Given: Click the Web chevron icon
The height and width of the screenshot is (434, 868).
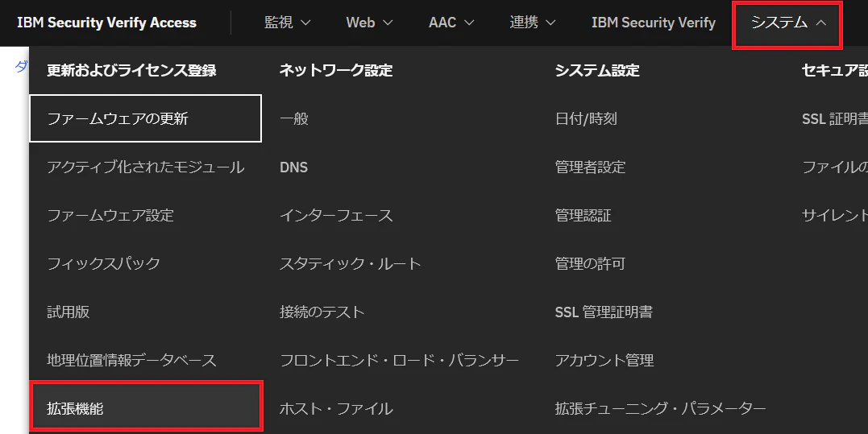Looking at the screenshot, I should point(388,23).
